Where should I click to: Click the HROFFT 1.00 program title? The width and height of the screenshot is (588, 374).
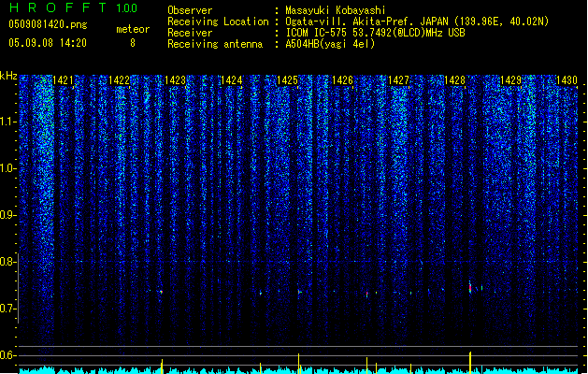(74, 7)
